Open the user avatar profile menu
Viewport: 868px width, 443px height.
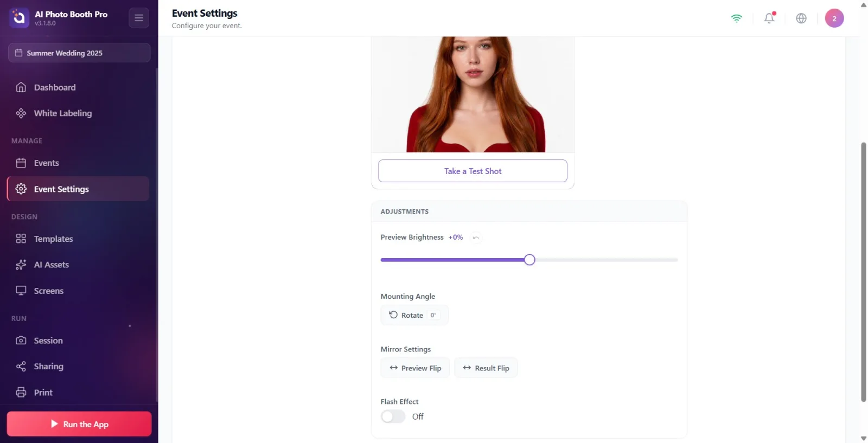[x=834, y=18]
